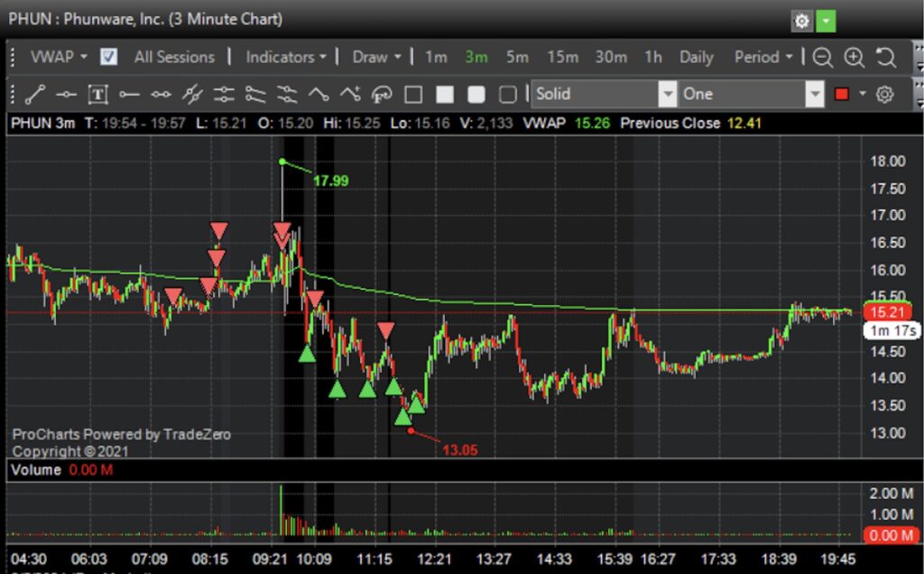This screenshot has width=924, height=574.
Task: Open the Indicators menu
Action: (286, 57)
